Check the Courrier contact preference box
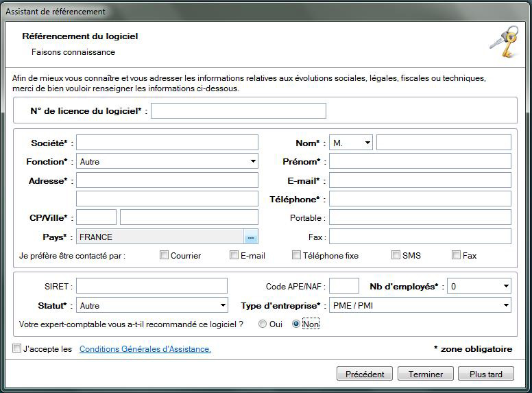532x393 pixels. (x=164, y=255)
